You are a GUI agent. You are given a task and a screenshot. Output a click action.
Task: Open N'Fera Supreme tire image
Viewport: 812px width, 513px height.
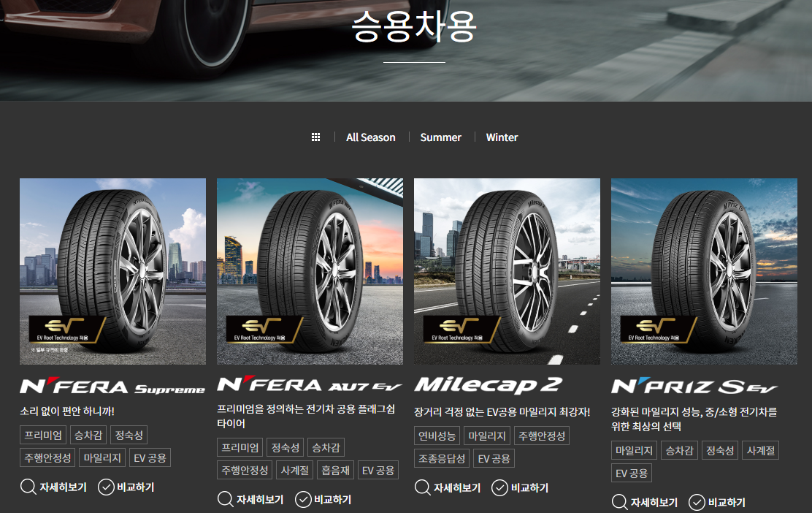pos(113,272)
